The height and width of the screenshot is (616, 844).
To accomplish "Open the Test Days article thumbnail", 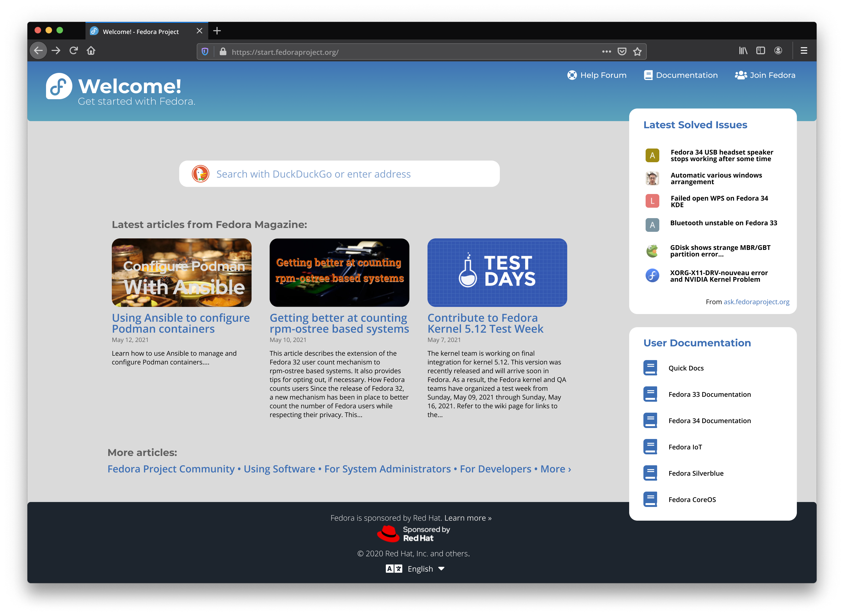I will [x=497, y=273].
